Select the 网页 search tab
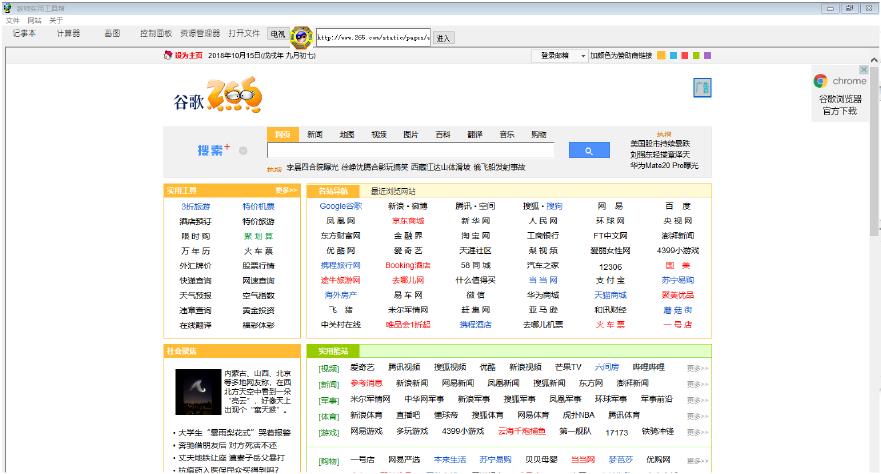This screenshot has height=474, width=881. pos(283,135)
